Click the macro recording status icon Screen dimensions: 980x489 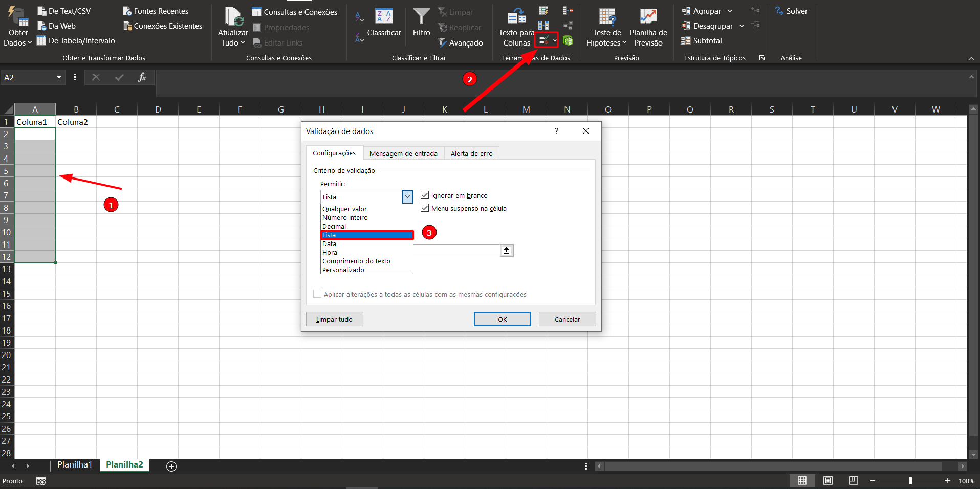click(41, 481)
